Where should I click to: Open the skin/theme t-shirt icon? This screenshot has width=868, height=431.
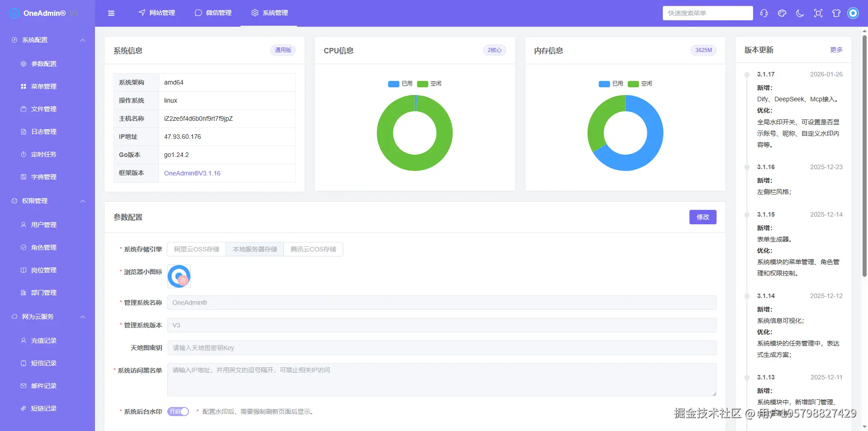(836, 13)
